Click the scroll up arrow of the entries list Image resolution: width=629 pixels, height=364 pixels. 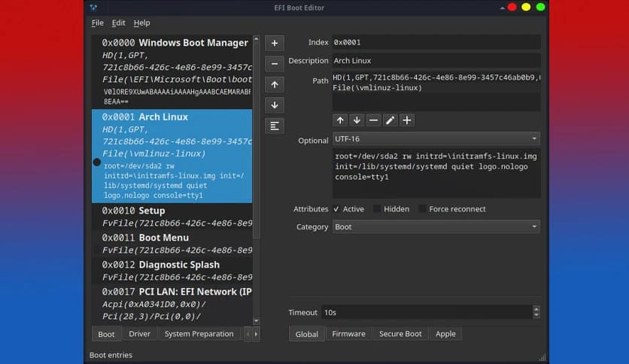(257, 38)
